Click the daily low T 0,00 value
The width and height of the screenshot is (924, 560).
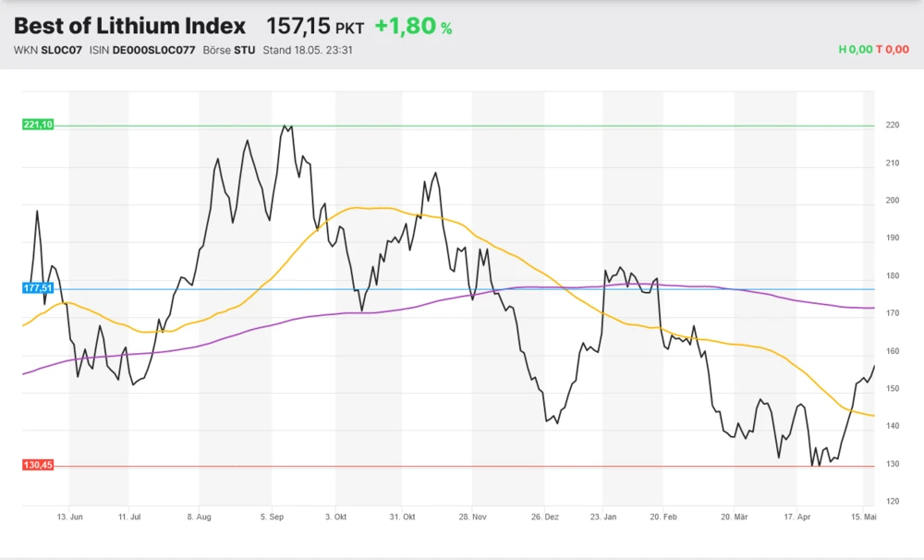pos(893,50)
